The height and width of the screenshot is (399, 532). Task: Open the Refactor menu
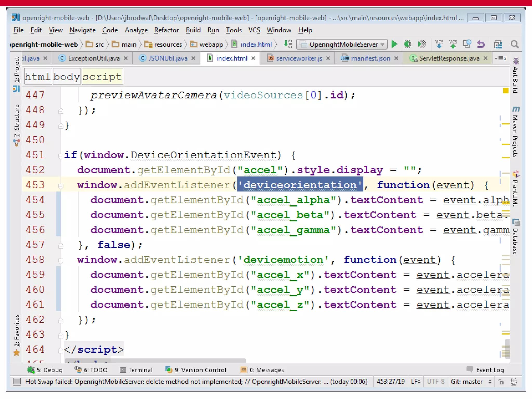click(166, 30)
